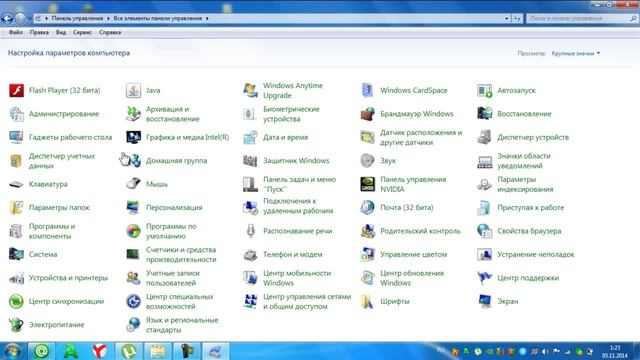
Task: Click the Панель управления breadcrumb
Action: pos(77,18)
